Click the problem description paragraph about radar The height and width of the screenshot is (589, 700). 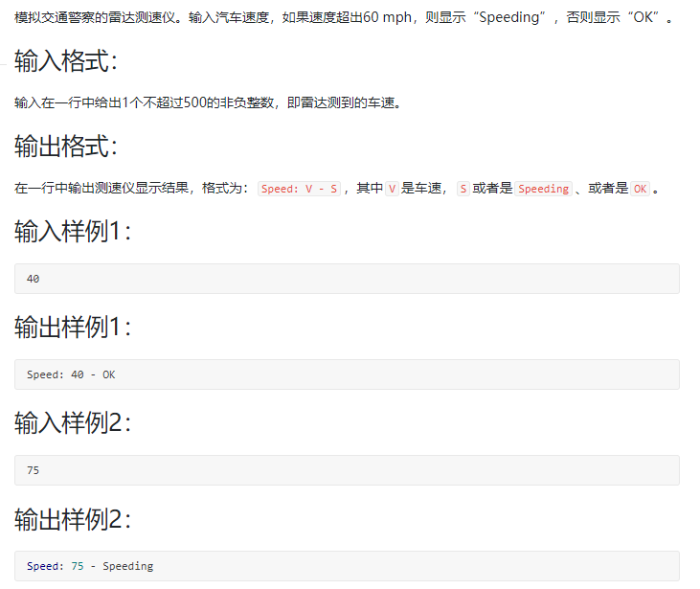[x=343, y=17]
